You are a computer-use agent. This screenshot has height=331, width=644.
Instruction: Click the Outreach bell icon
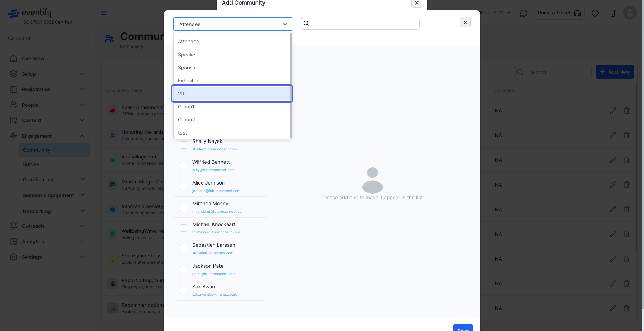(13, 226)
